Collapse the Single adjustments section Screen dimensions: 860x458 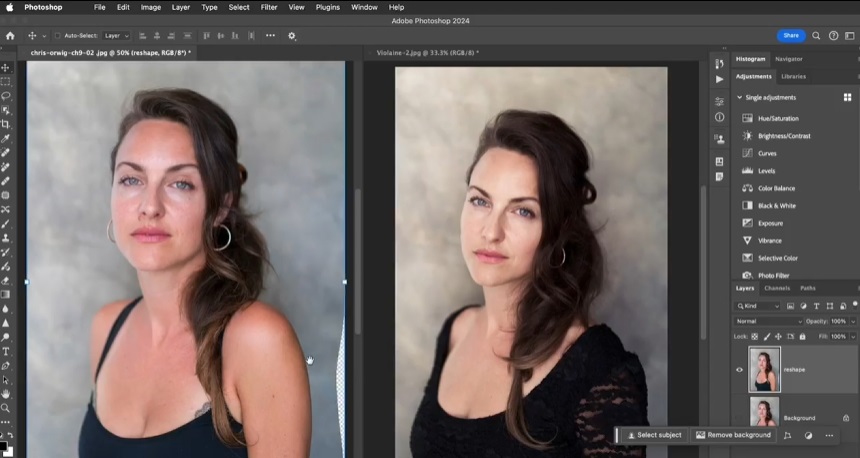click(x=740, y=97)
